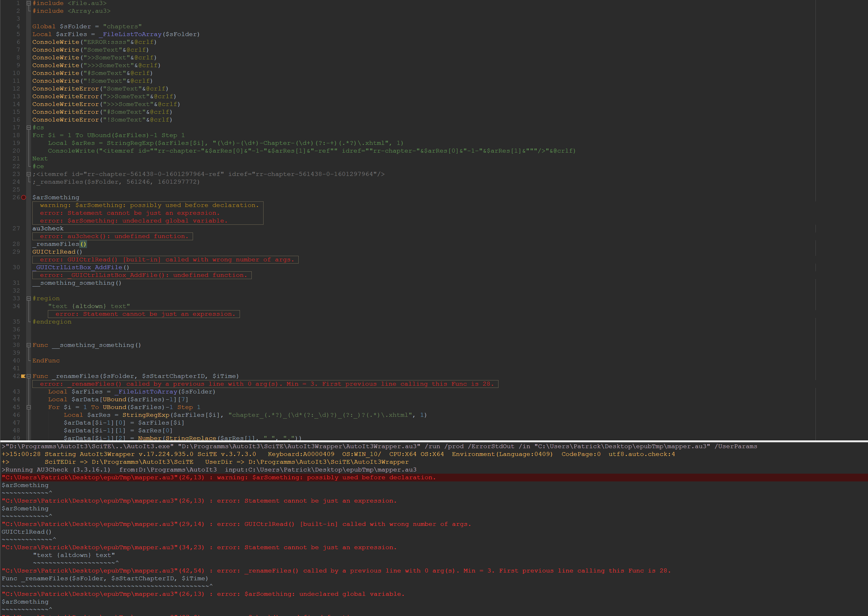Click the _renameFiles error line in output pane
This screenshot has height=616, width=868.
(336, 571)
